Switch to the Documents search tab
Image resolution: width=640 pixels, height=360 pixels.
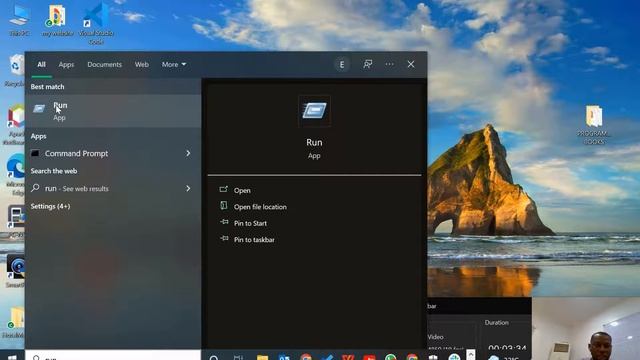pyautogui.click(x=104, y=64)
